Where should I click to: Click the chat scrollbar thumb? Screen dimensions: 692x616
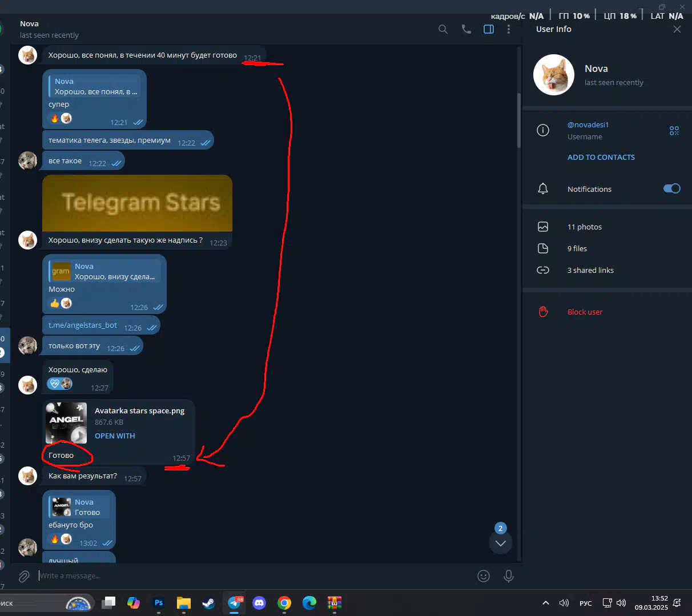tap(519, 121)
